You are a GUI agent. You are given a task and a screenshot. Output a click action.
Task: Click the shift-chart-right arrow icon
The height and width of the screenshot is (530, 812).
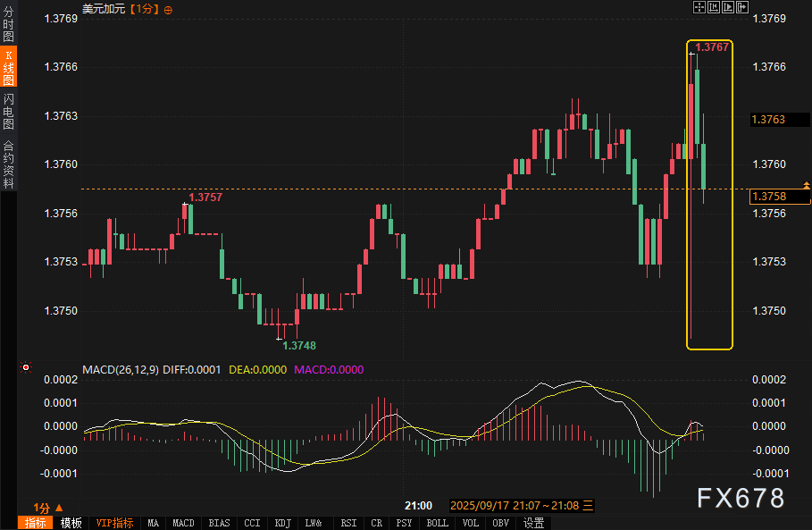741,8
